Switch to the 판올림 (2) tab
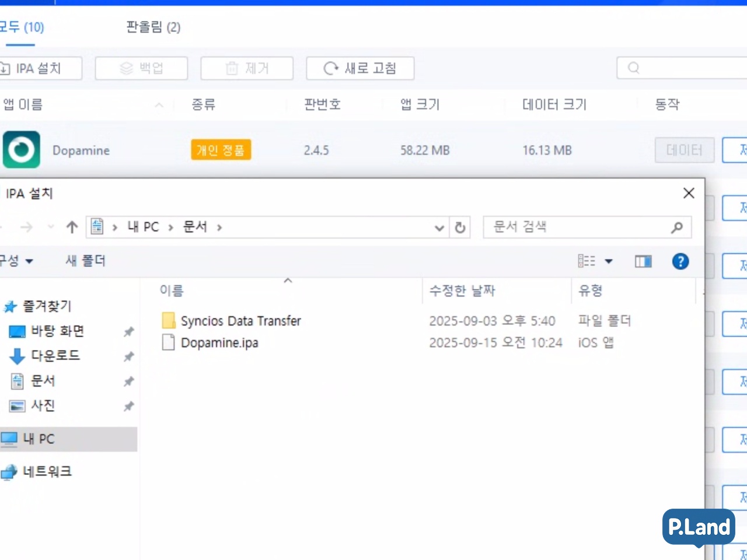This screenshot has height=560, width=747. click(153, 27)
